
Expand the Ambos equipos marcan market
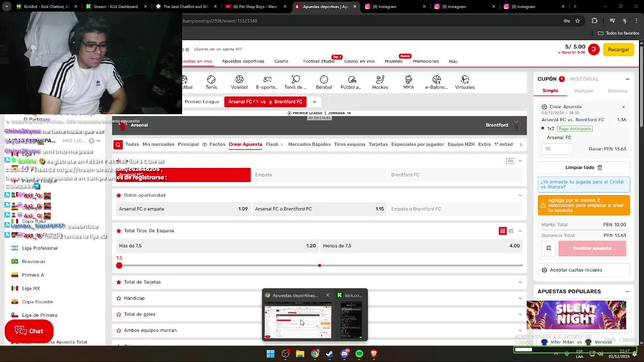[520, 330]
